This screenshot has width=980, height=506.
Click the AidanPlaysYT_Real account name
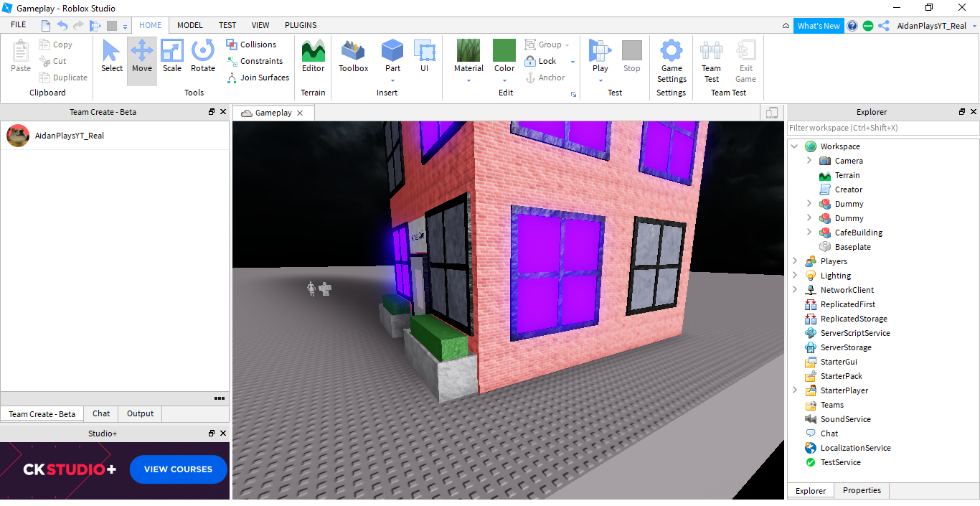pos(931,26)
